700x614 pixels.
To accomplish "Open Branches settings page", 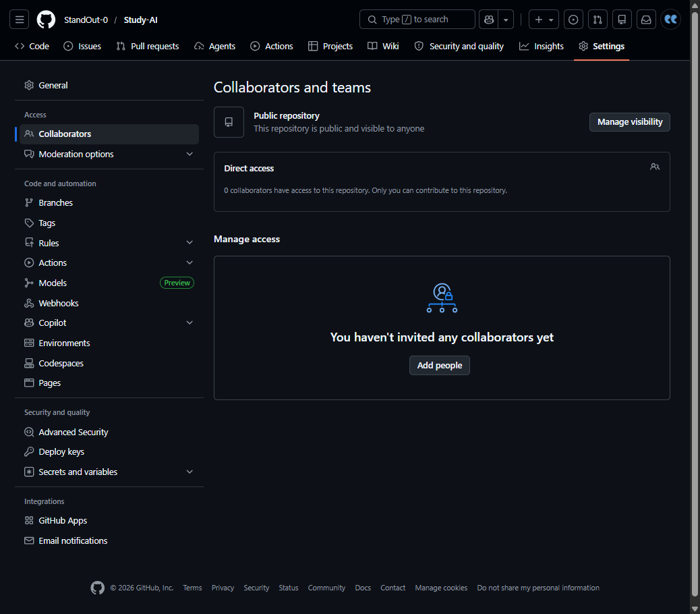I will click(x=109, y=202).
